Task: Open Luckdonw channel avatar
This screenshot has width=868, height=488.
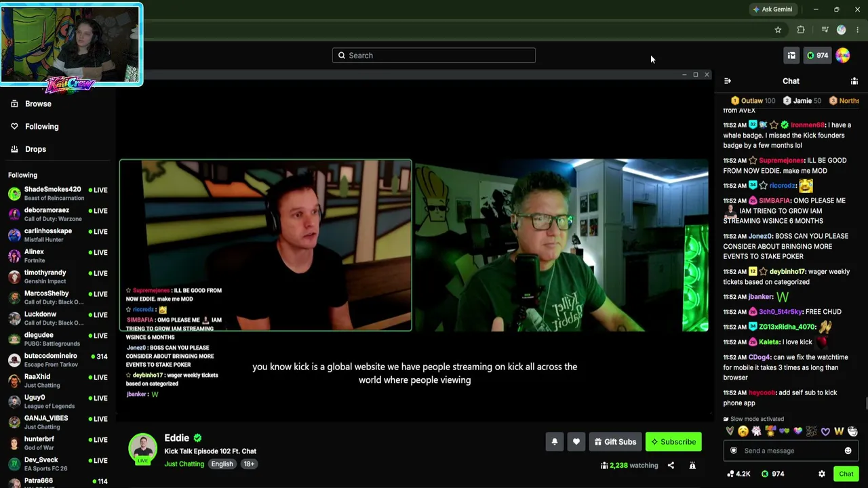Action: click(x=14, y=319)
